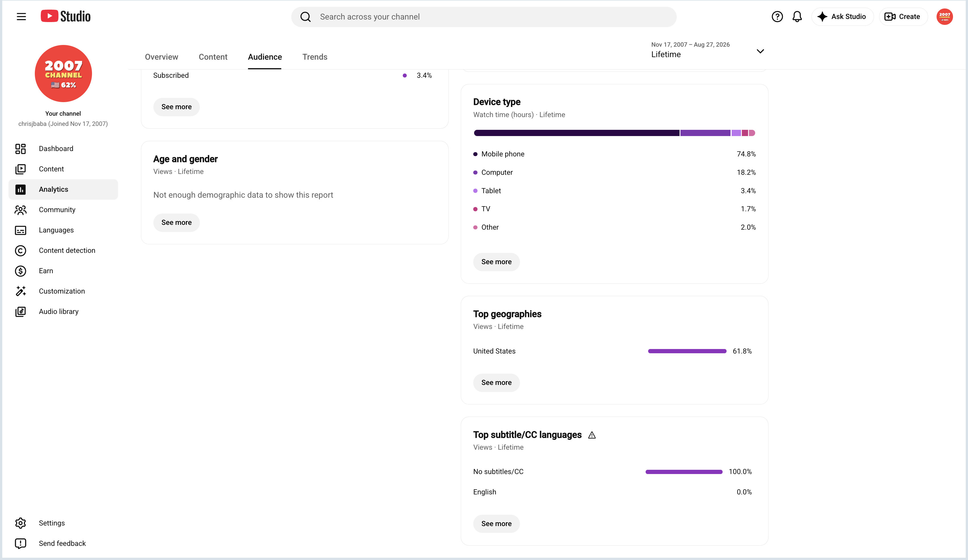The width and height of the screenshot is (968, 560).
Task: Switch to the Trends tab
Action: coord(315,57)
